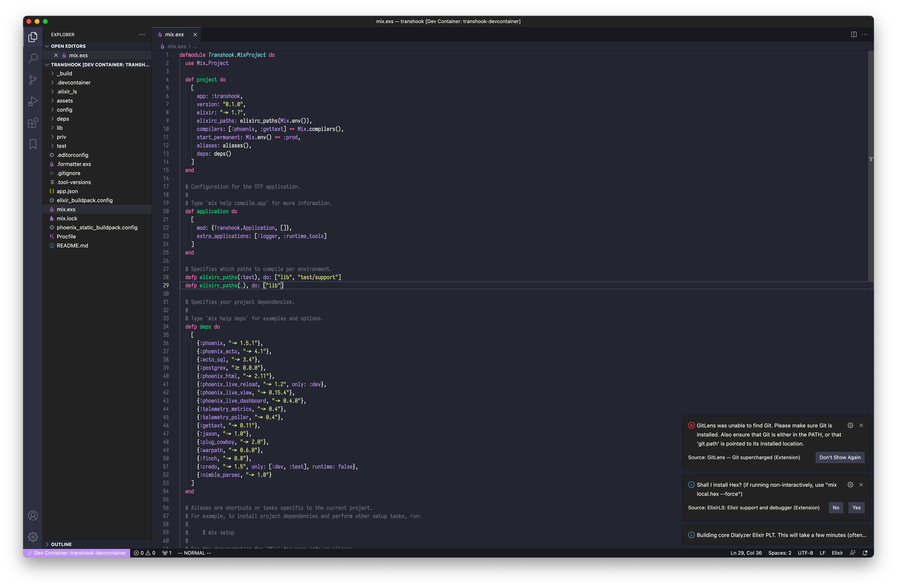Open Hex install notification gear settings

pyautogui.click(x=850, y=485)
